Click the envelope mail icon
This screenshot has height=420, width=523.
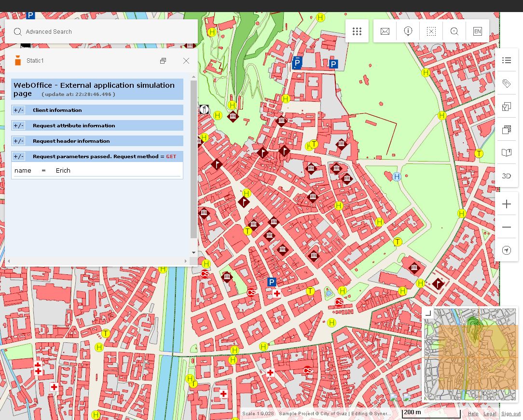tap(385, 31)
